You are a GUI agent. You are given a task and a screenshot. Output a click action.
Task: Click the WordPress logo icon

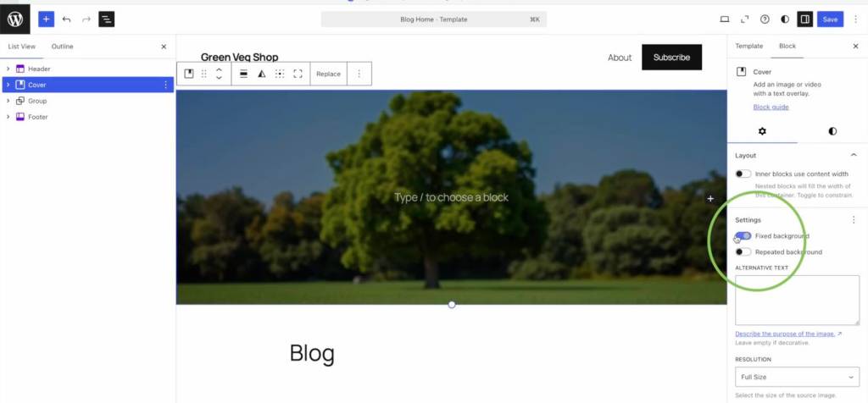15,19
